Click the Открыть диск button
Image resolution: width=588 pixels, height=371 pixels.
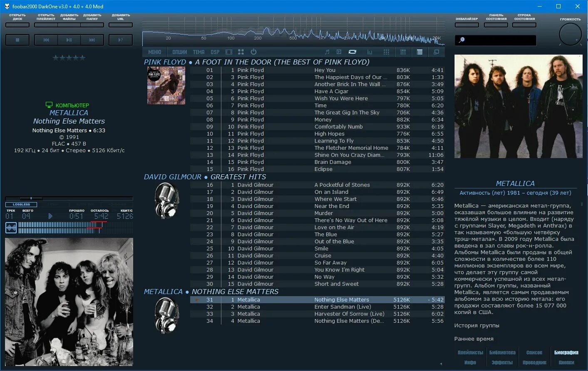pos(17,25)
